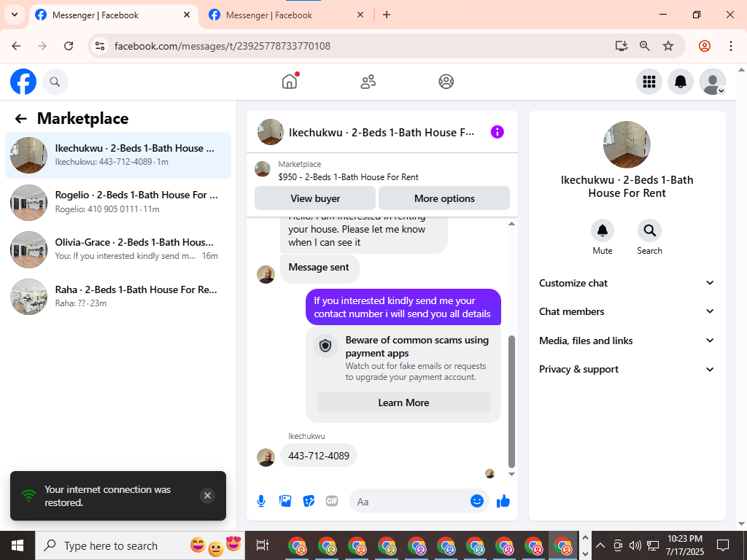Click the phone number 443-712-4089 message
The image size is (747, 560).
click(x=318, y=456)
